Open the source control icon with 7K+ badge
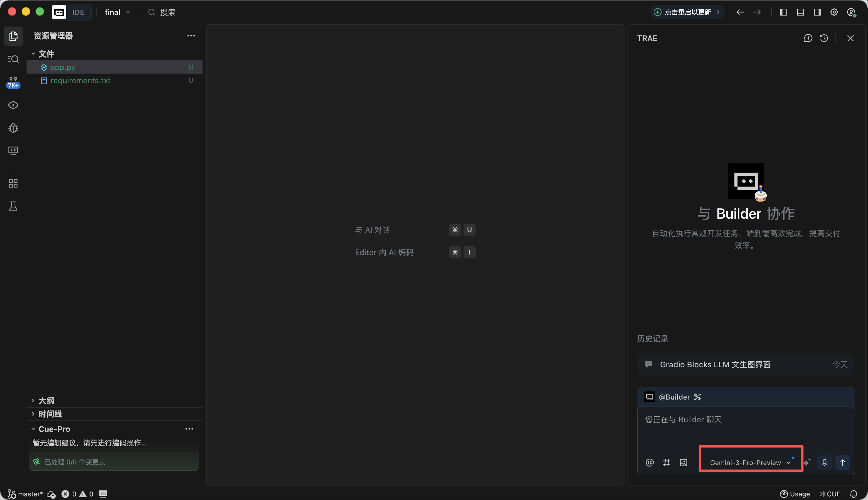Screen dimensions: 868x500 (x=13, y=82)
